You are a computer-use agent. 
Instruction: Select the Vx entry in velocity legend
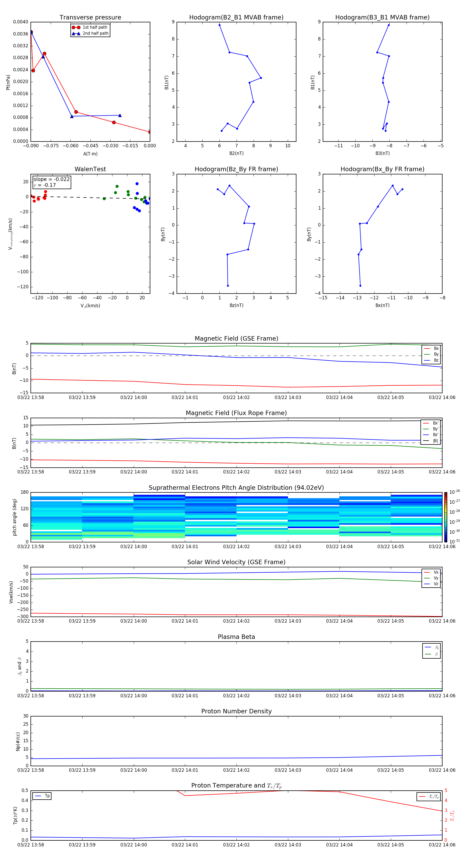click(431, 573)
